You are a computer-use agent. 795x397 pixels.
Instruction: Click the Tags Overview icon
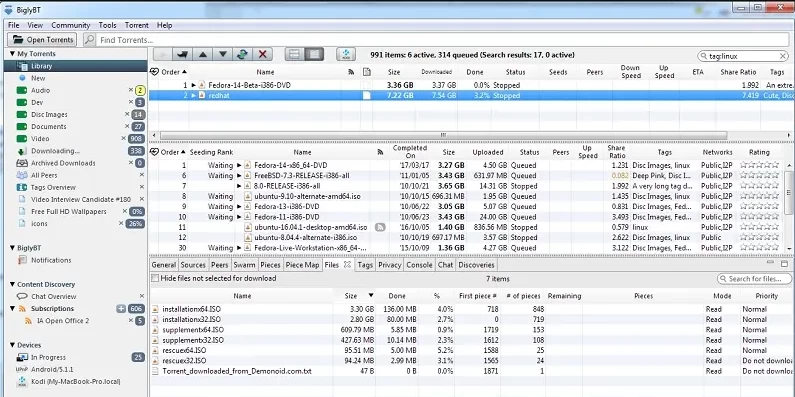(21, 188)
